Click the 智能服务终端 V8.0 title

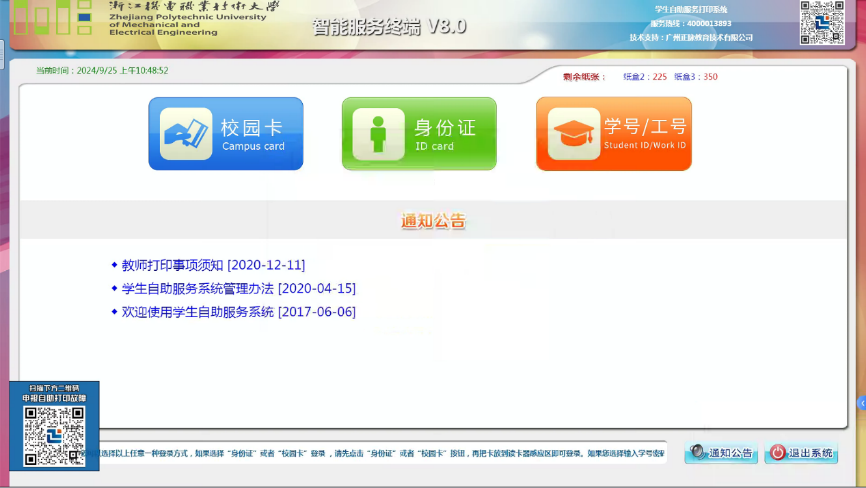tap(389, 27)
